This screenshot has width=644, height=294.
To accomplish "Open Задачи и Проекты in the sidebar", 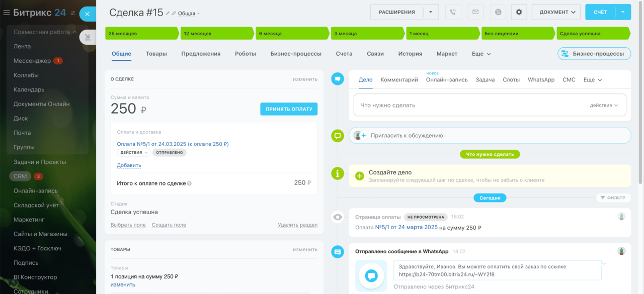I will pos(40,162).
